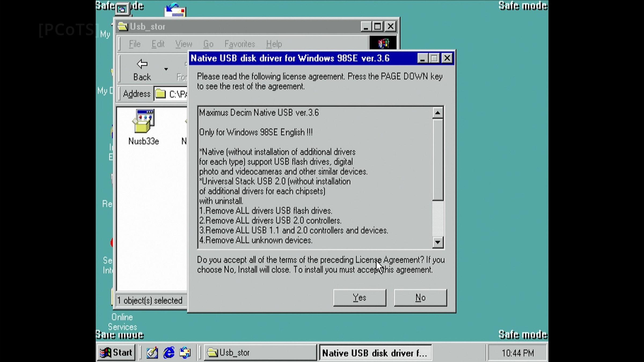Image resolution: width=644 pixels, height=362 pixels.
Task: Open the Help menu in Usb_stor window
Action: click(274, 44)
